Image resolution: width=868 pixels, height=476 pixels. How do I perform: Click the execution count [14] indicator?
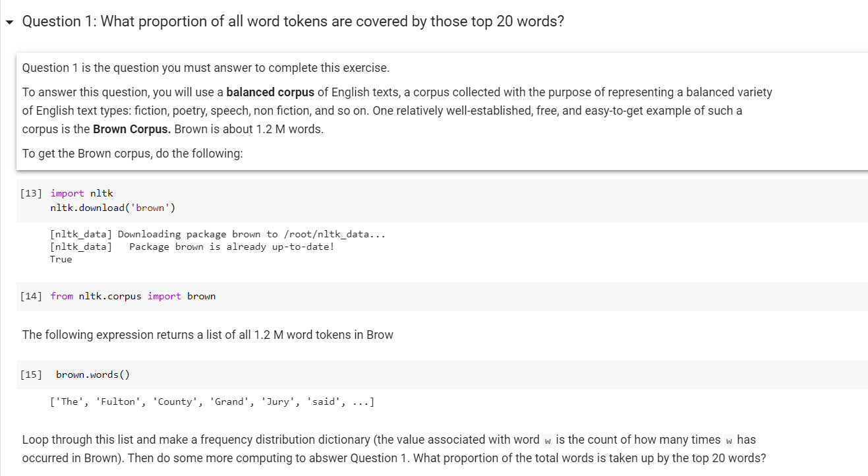tap(30, 295)
